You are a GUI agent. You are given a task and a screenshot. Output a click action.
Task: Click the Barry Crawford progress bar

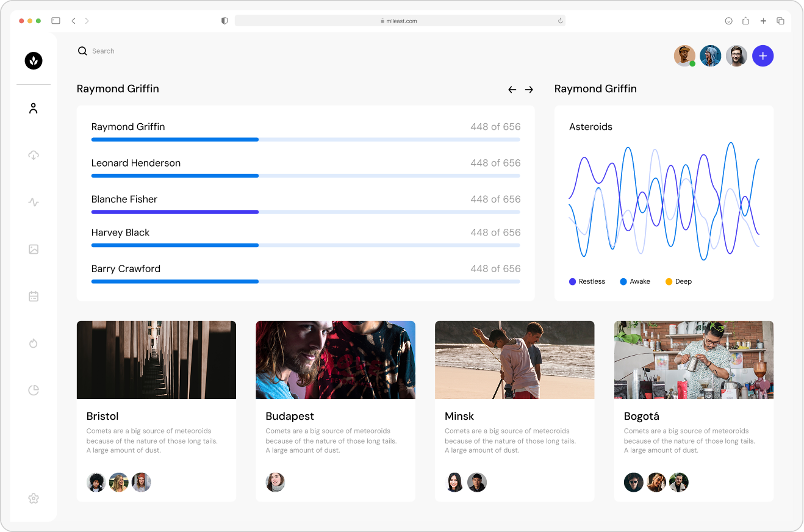point(306,281)
